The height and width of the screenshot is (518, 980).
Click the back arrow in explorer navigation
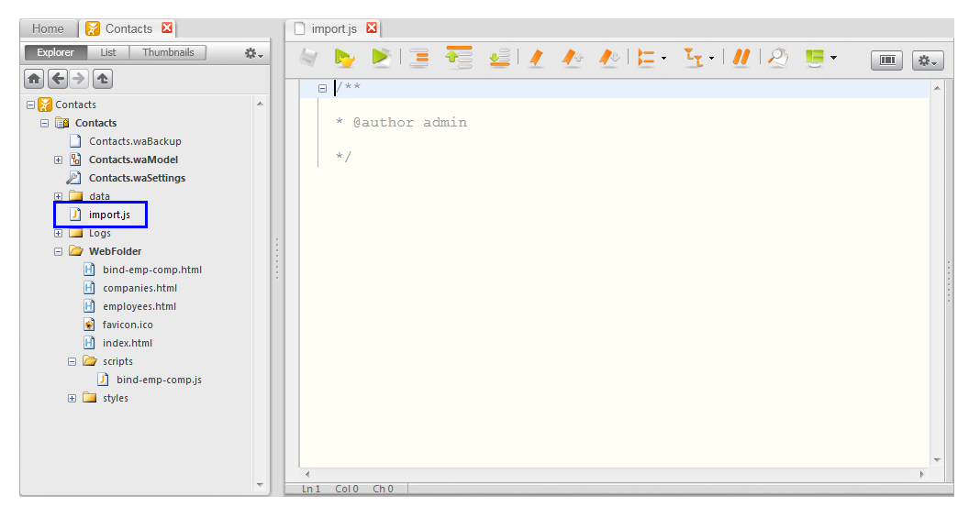pos(58,79)
